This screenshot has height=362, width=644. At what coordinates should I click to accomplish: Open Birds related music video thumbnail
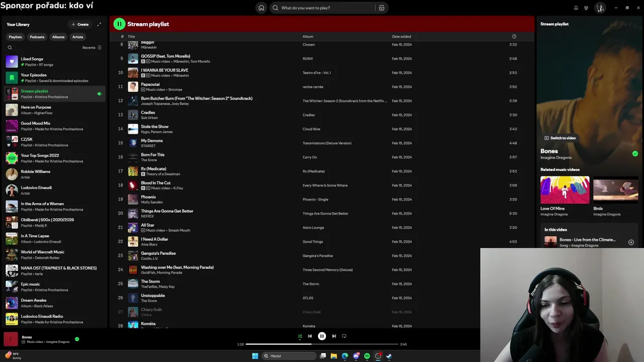[615, 190]
